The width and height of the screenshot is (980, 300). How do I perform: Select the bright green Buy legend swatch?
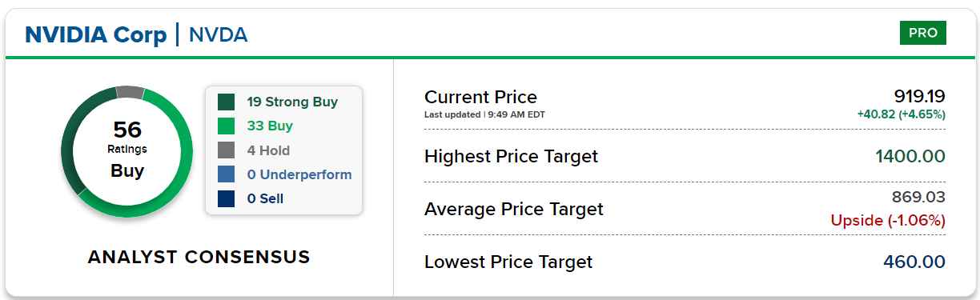pos(227,126)
